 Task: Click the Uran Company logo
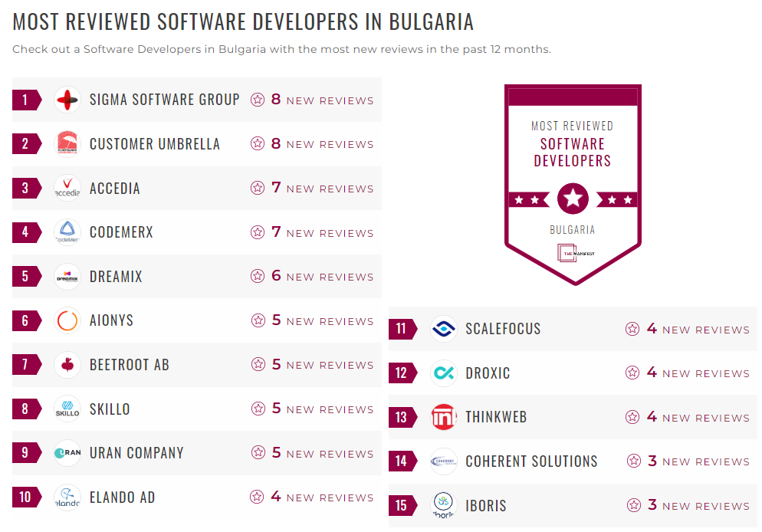pos(67,453)
